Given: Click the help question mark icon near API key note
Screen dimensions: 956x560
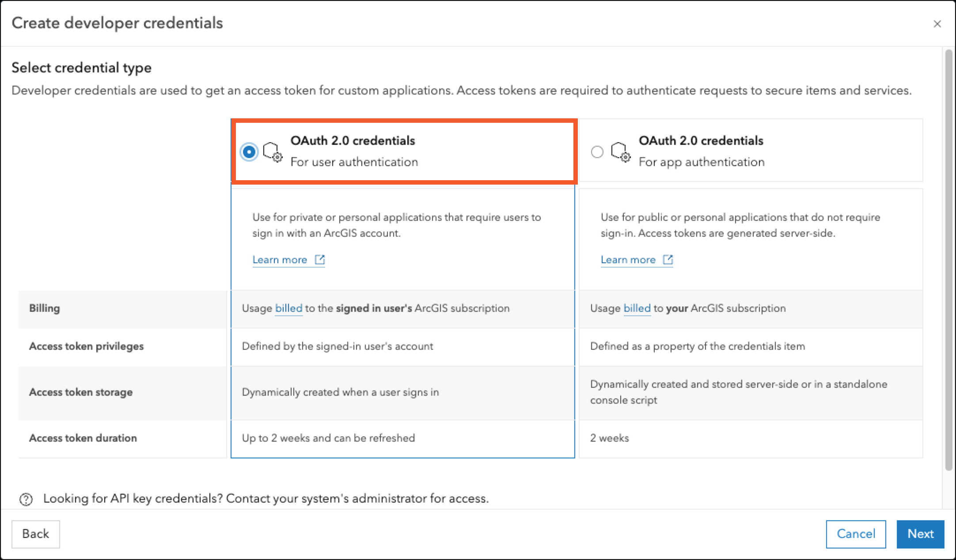Looking at the screenshot, I should pos(26,499).
